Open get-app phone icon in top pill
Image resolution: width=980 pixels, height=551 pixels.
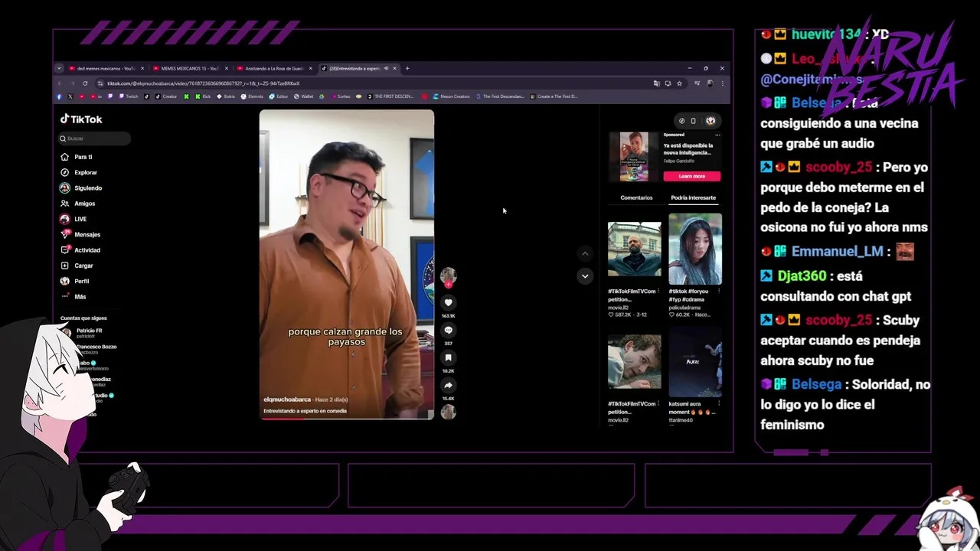pyautogui.click(x=694, y=121)
